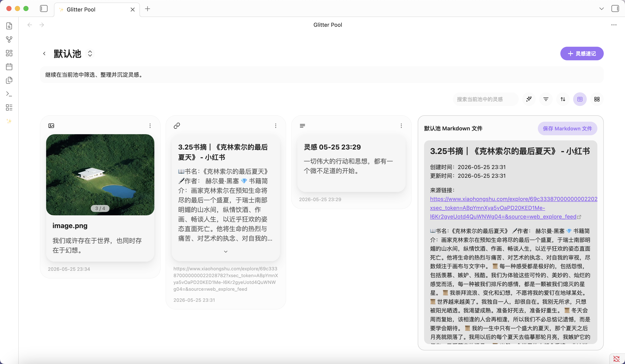Click the image.png card title

[70, 226]
